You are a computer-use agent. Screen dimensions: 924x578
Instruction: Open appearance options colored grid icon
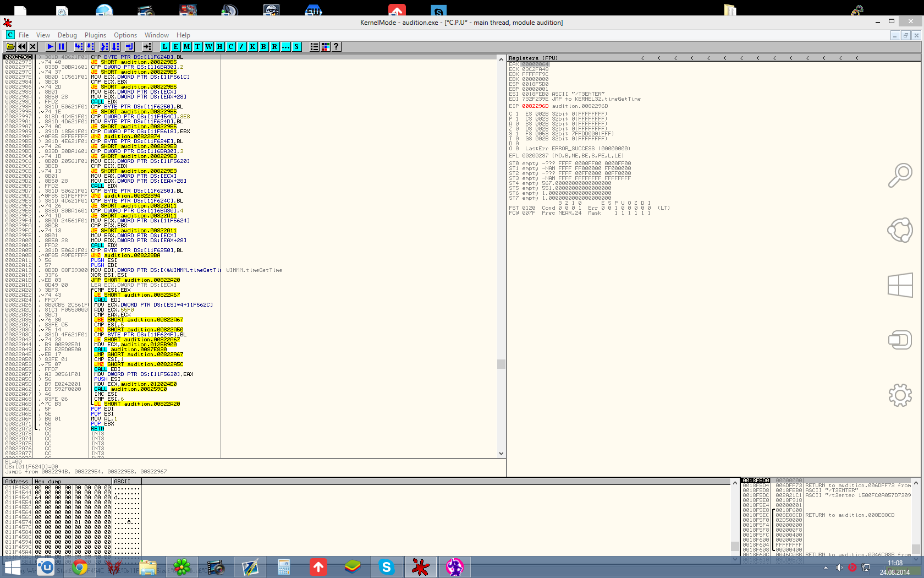[325, 47]
